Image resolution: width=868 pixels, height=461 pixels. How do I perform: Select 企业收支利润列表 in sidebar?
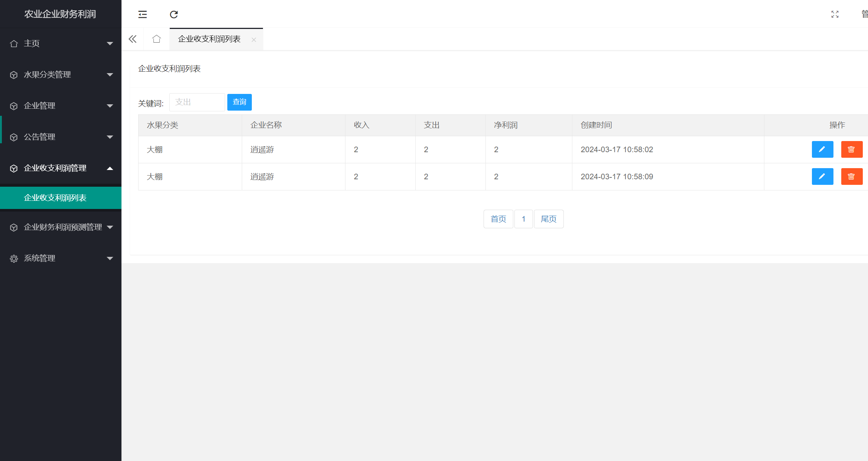[x=55, y=198]
